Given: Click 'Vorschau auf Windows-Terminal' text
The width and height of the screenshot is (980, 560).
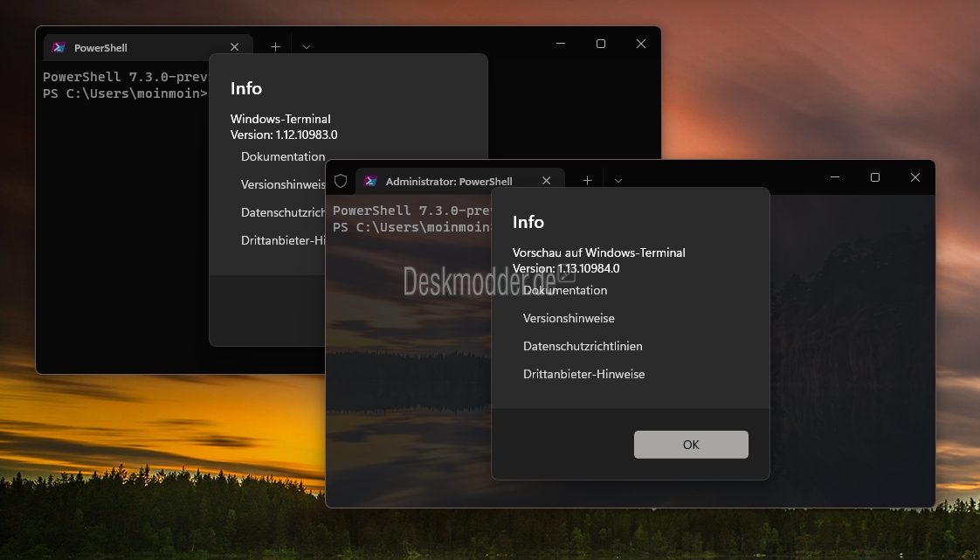Looking at the screenshot, I should pos(599,252).
